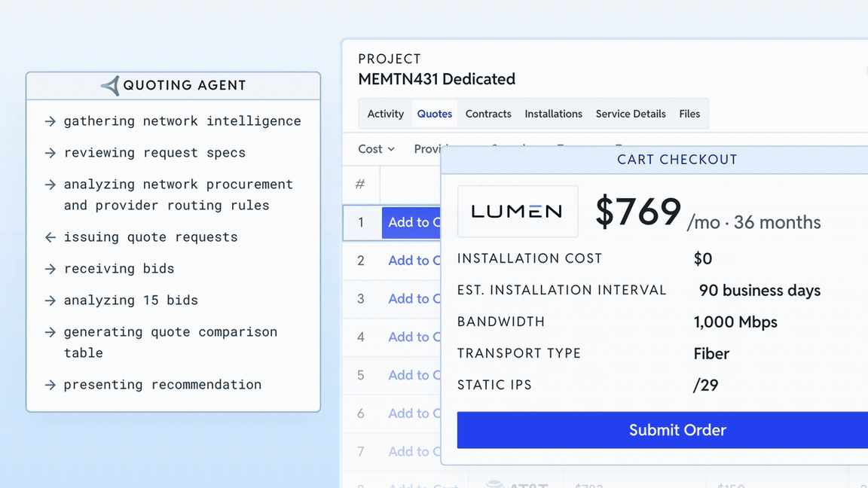Click the 'STATIC IPS' label
The height and width of the screenshot is (488, 868).
[494, 385]
